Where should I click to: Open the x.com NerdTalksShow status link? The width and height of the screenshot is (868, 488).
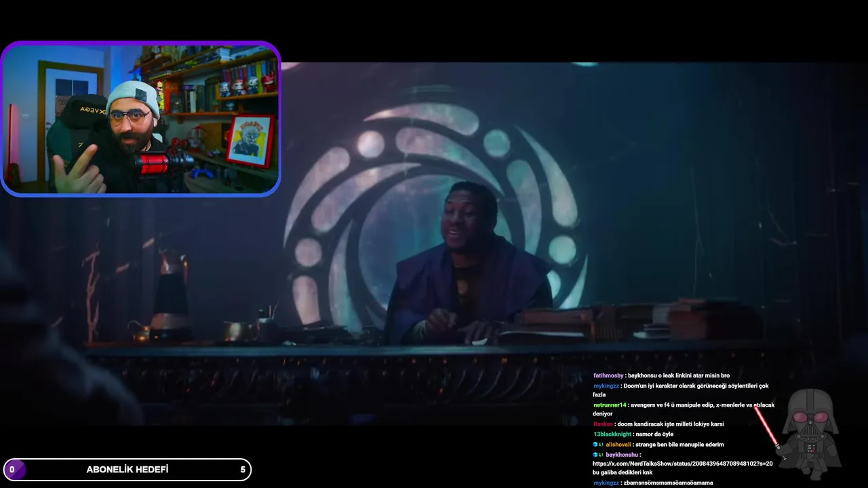pos(682,464)
